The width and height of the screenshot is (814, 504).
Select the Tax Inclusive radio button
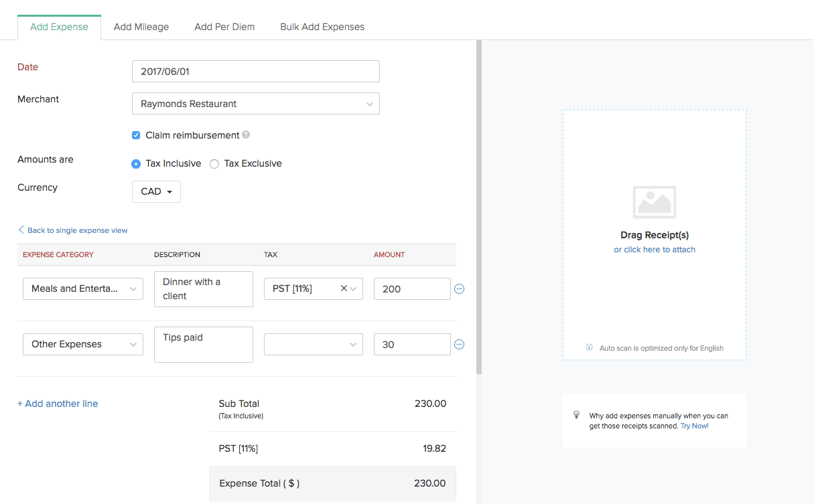[136, 163]
